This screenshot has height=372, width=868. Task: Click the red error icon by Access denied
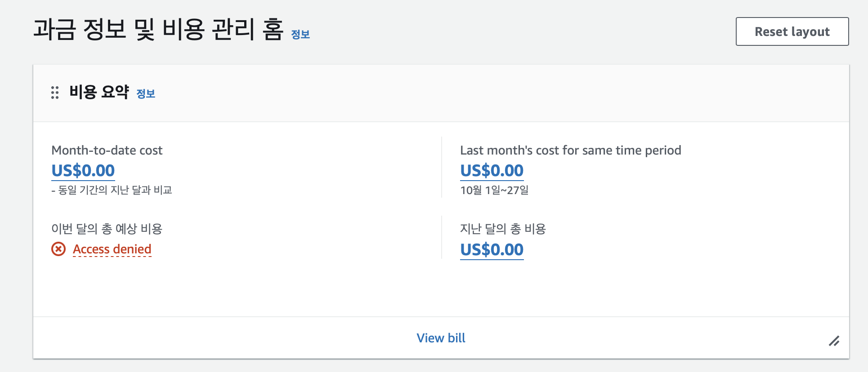[x=58, y=249]
